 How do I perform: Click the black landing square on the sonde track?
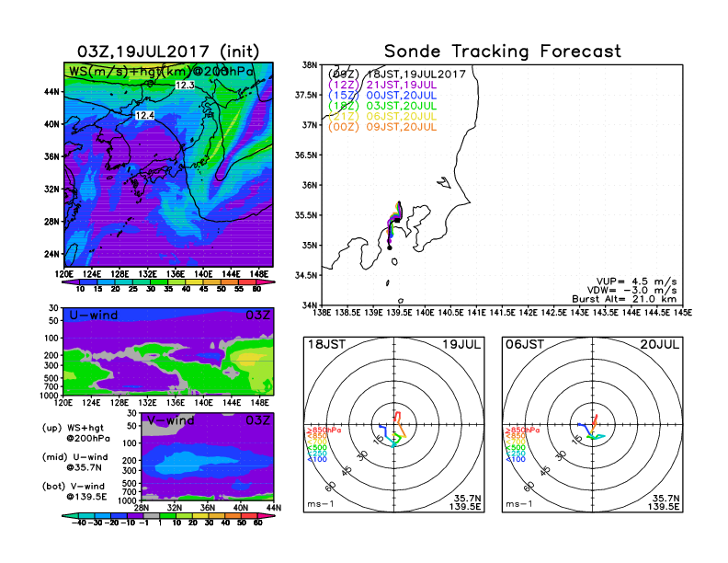pyautogui.click(x=397, y=220)
